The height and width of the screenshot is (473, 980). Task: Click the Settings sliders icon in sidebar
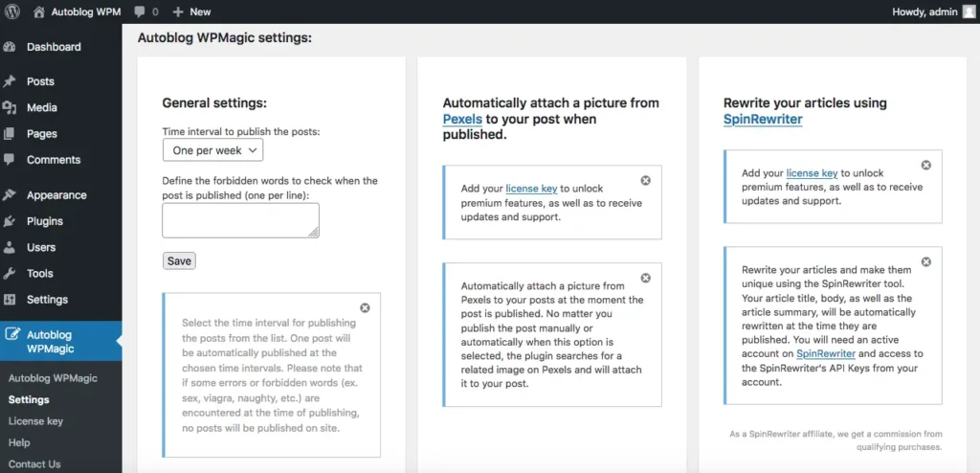[x=10, y=299]
